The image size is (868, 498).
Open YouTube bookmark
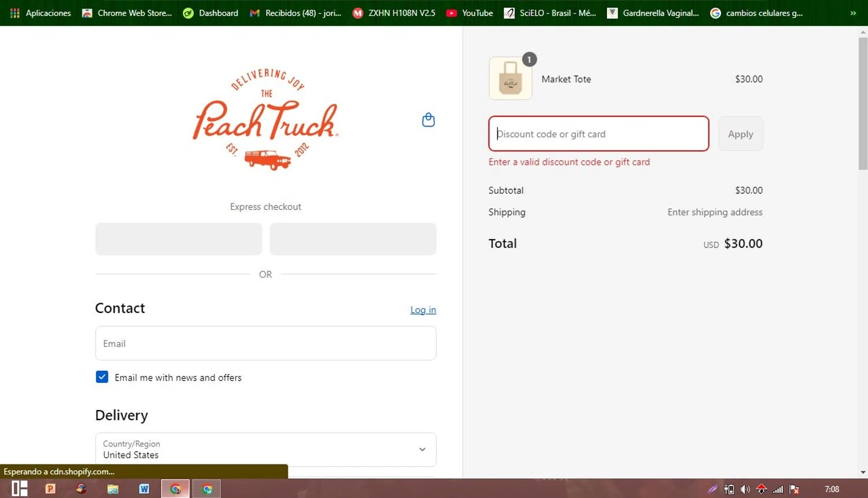(469, 13)
